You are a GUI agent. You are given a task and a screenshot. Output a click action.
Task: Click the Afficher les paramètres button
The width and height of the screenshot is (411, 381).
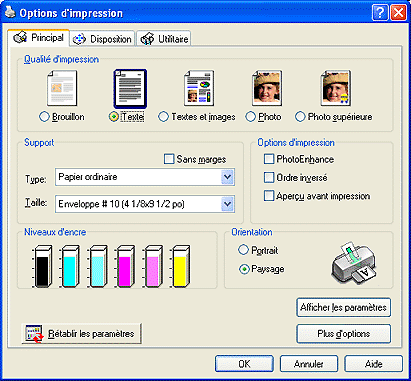(x=343, y=307)
